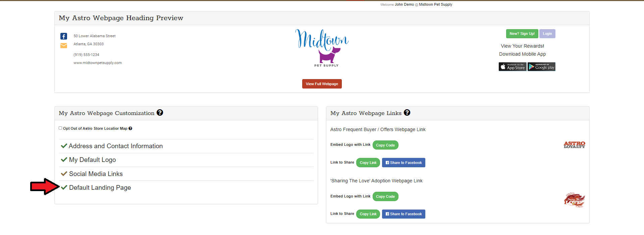Viewport: 644px width, 235px height.
Task: Expand Social Media Links section
Action: tap(96, 174)
